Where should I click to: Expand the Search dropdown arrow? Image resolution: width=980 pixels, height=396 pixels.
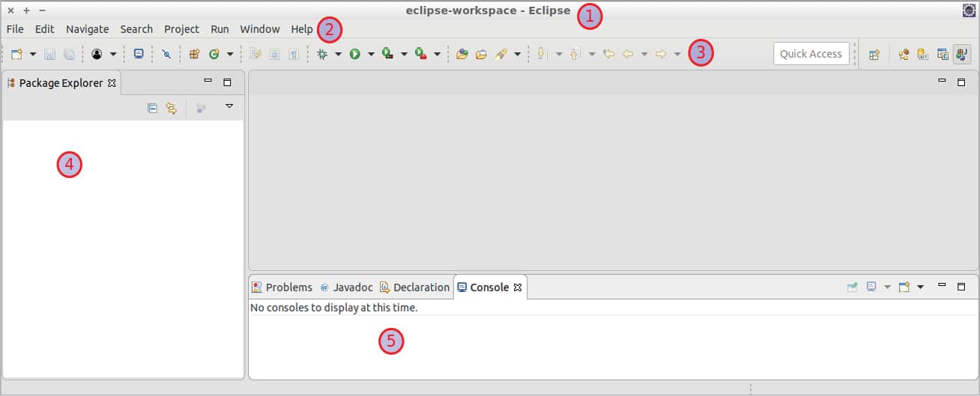[517, 54]
